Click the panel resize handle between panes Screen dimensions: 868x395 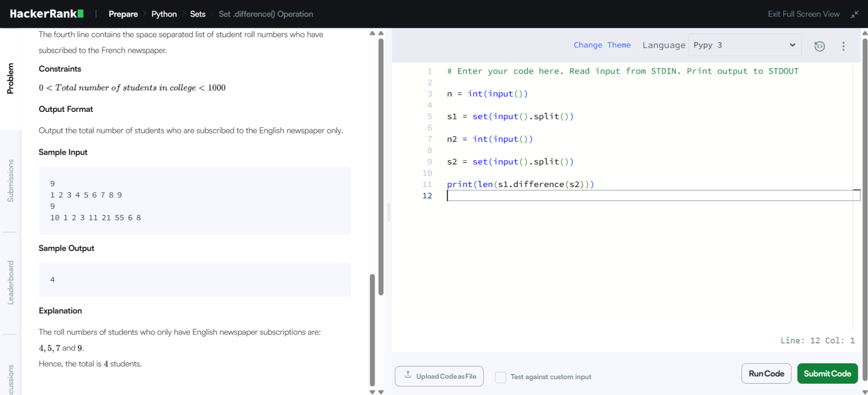(389, 213)
